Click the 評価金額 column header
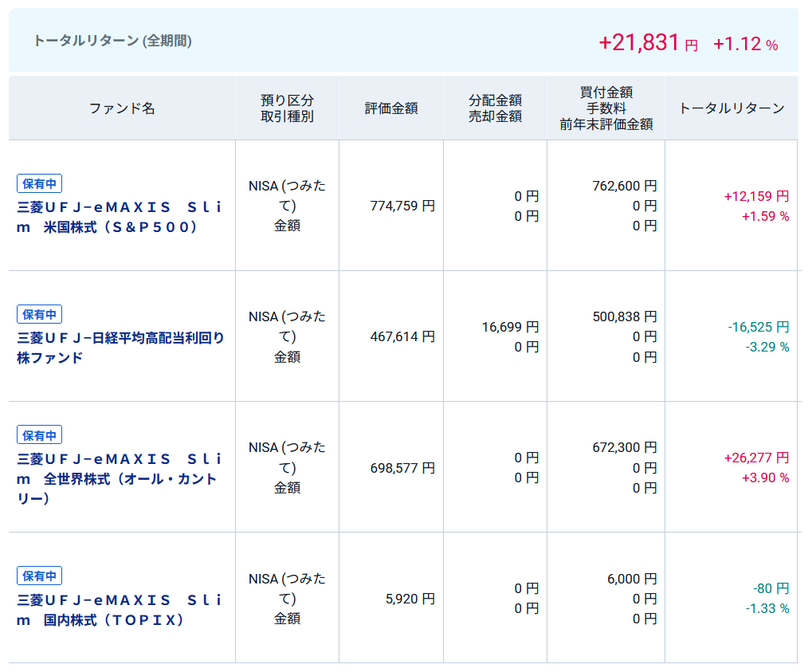Screen dimensions: 812x672 tap(391, 108)
